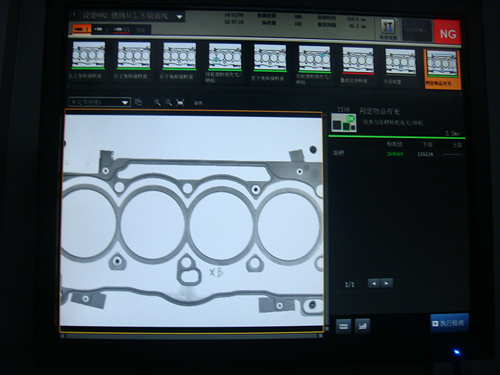The image size is (500, 375).
Task: Click the fit-to-screen view icon
Action: [x=180, y=103]
